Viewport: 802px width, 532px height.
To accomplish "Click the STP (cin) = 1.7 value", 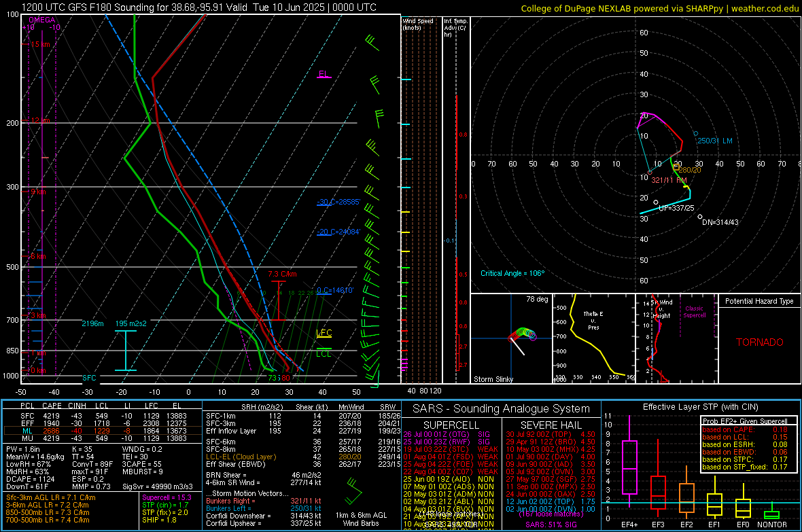I will pos(165,505).
